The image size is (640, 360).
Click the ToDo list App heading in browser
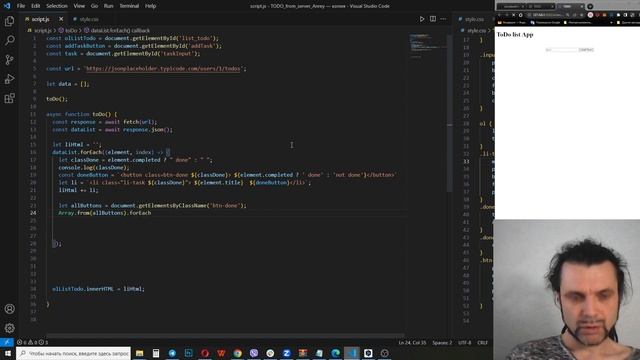(x=515, y=35)
